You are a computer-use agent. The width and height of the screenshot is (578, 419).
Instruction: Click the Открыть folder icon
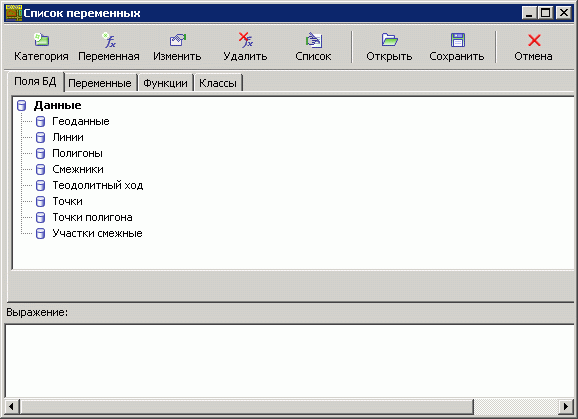[389, 40]
